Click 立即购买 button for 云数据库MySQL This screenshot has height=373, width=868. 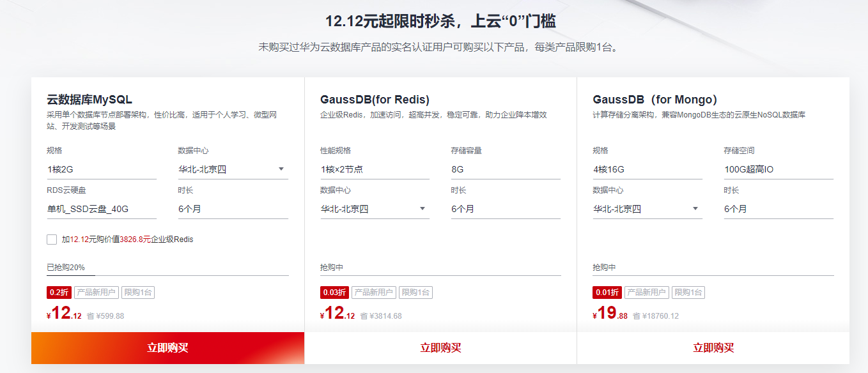coord(167,348)
